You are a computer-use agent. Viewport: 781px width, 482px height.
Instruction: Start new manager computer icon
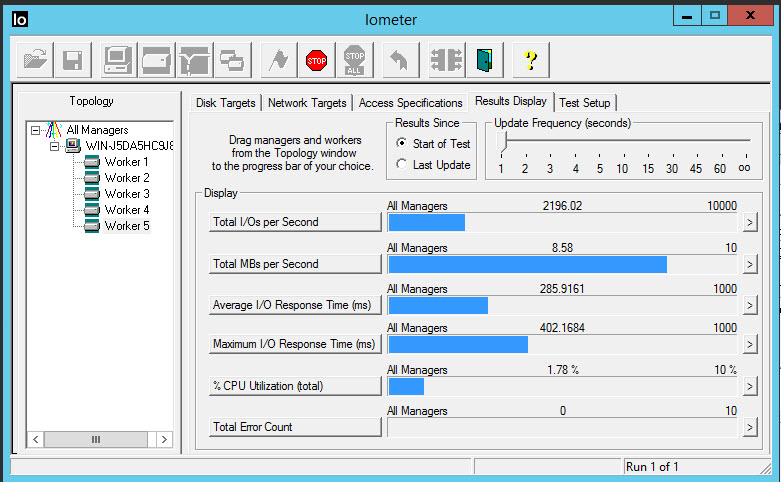click(x=118, y=60)
